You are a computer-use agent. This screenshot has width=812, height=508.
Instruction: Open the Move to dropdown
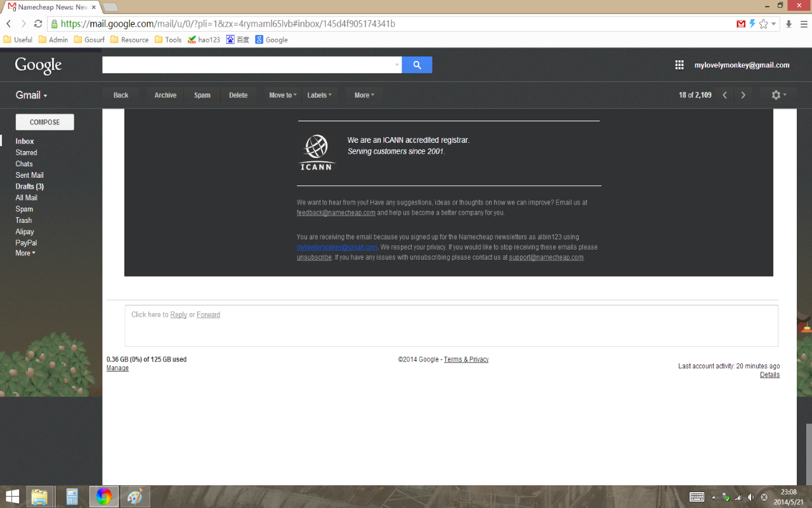coord(282,95)
